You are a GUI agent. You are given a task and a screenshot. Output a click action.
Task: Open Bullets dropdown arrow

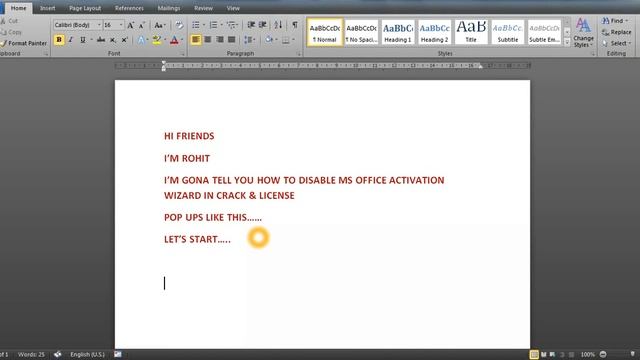click(204, 25)
